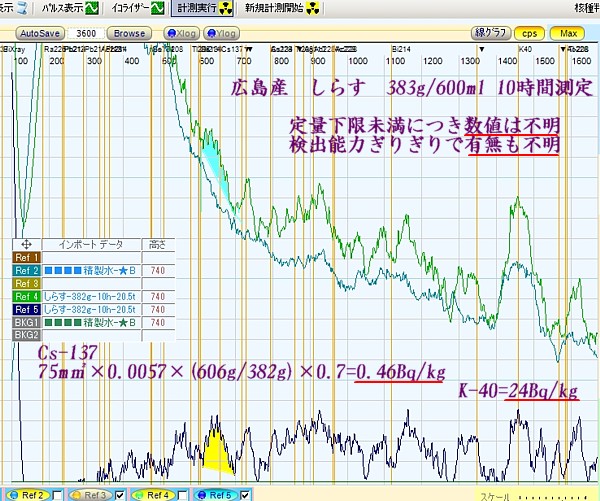Viewport: 600px width, 501px height.
Task: Enable the Ref 2 checkbox
Action: 57,495
